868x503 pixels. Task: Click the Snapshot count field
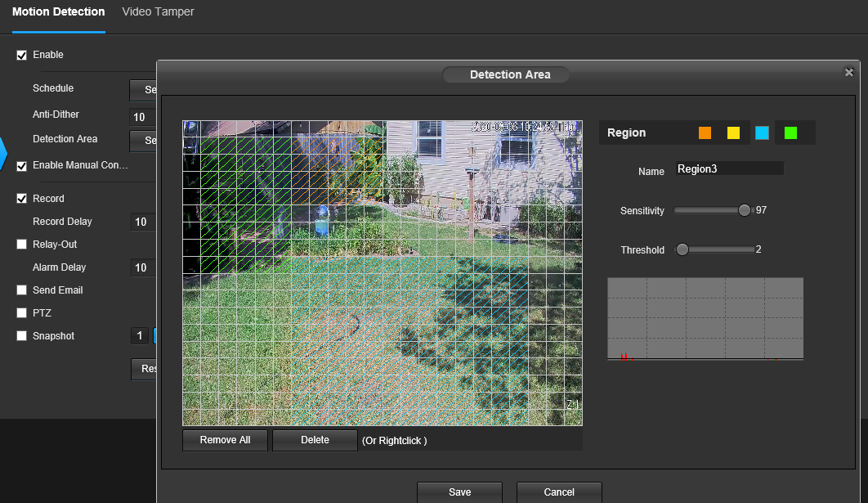[140, 335]
